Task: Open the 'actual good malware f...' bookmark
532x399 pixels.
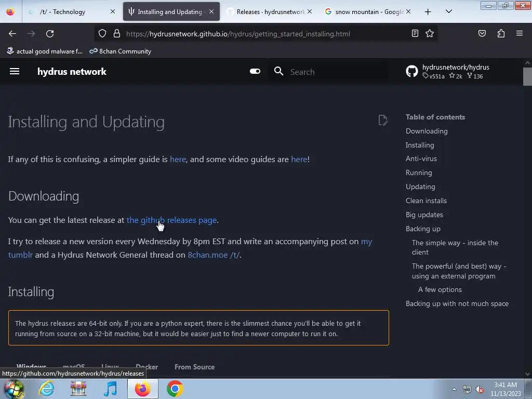Action: [45, 51]
